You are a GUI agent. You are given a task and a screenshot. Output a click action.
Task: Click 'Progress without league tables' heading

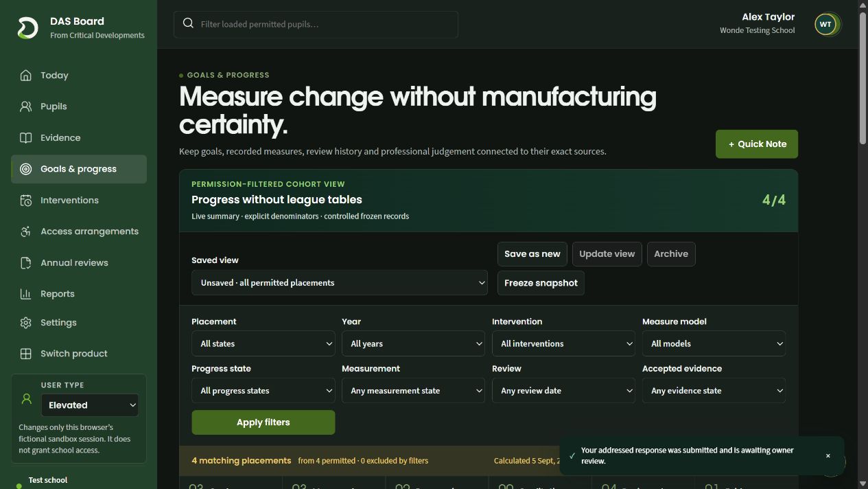[277, 200]
